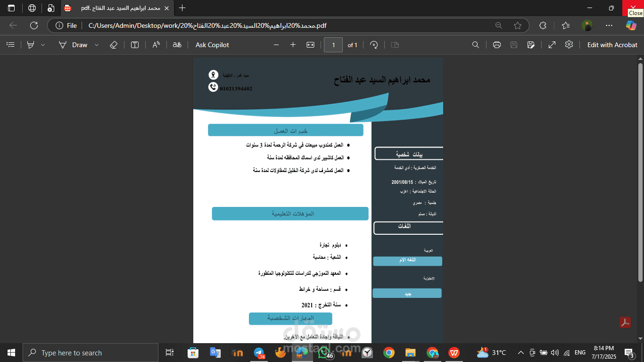
Task: Open address bar zoom indicator
Action: (x=499, y=25)
